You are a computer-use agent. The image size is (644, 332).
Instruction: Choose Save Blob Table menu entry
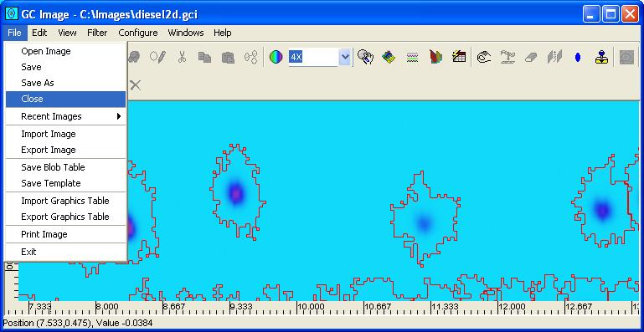pyautogui.click(x=65, y=167)
